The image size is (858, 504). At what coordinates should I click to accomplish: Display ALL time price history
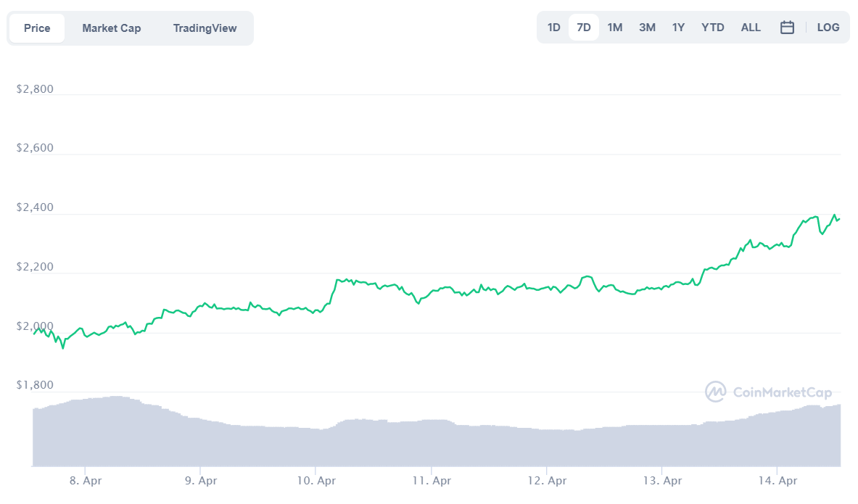tap(751, 28)
